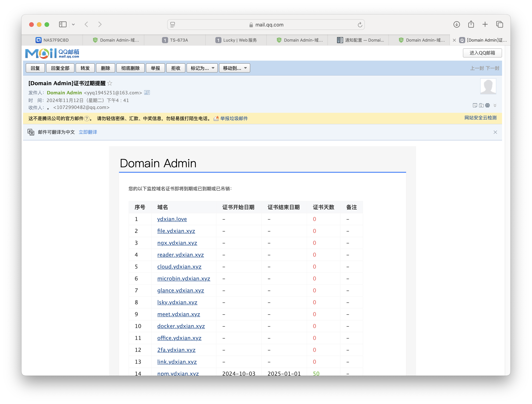Click the official mail help question icon

(87, 119)
